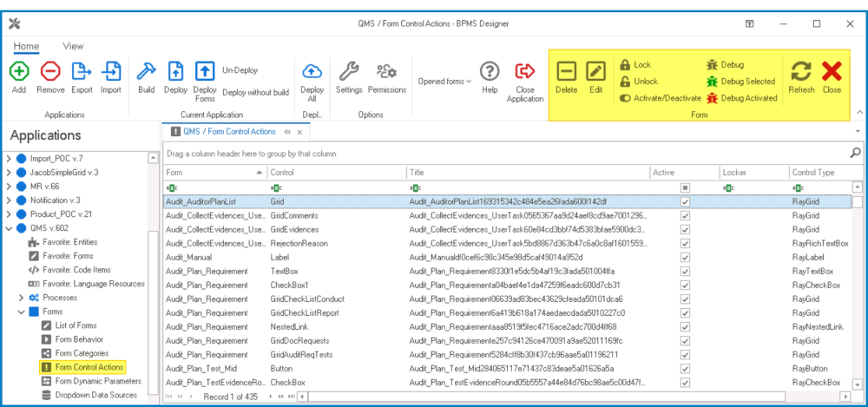
Task: Click the pin icon on QMS tab
Action: 286,132
